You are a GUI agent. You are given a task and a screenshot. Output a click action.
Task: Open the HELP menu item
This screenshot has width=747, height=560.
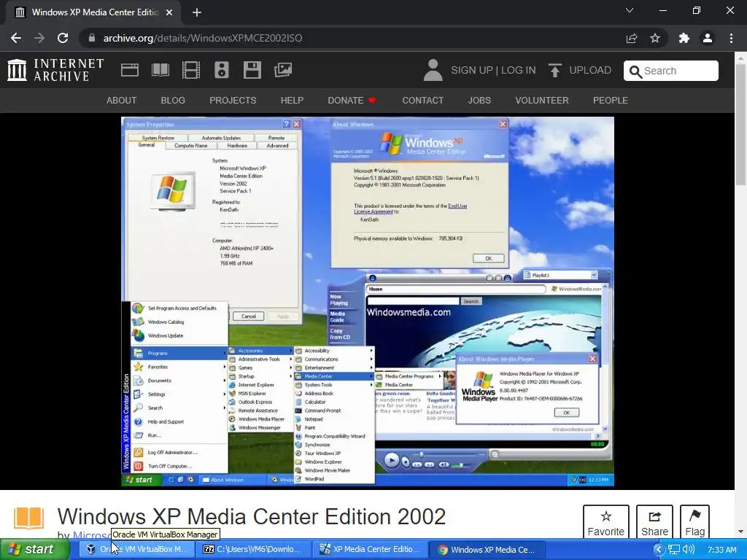(x=292, y=101)
